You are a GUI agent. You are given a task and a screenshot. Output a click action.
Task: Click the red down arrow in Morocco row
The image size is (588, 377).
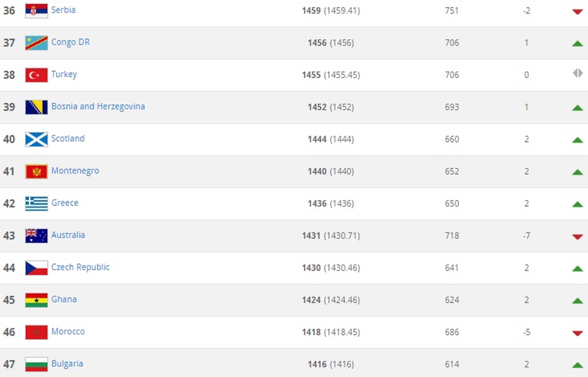(x=577, y=333)
